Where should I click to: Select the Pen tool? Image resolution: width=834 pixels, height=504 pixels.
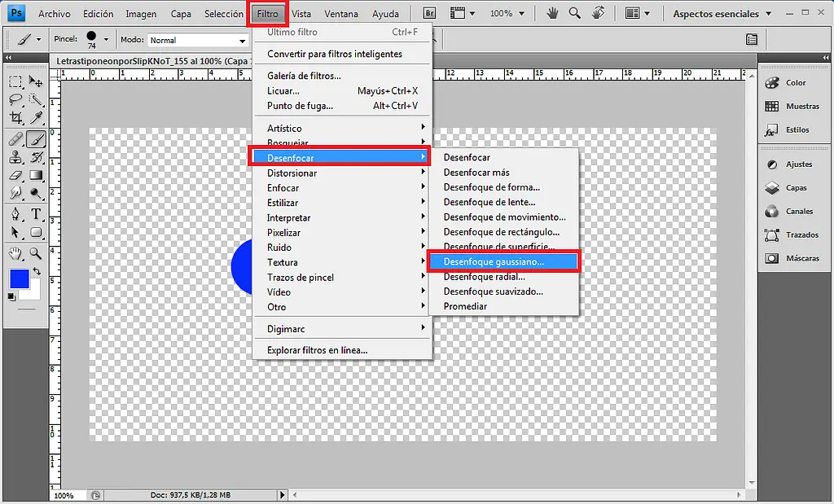pos(15,214)
